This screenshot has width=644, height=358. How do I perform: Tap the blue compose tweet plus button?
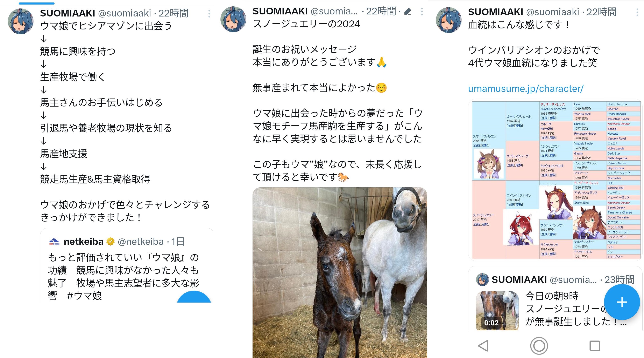tap(622, 302)
